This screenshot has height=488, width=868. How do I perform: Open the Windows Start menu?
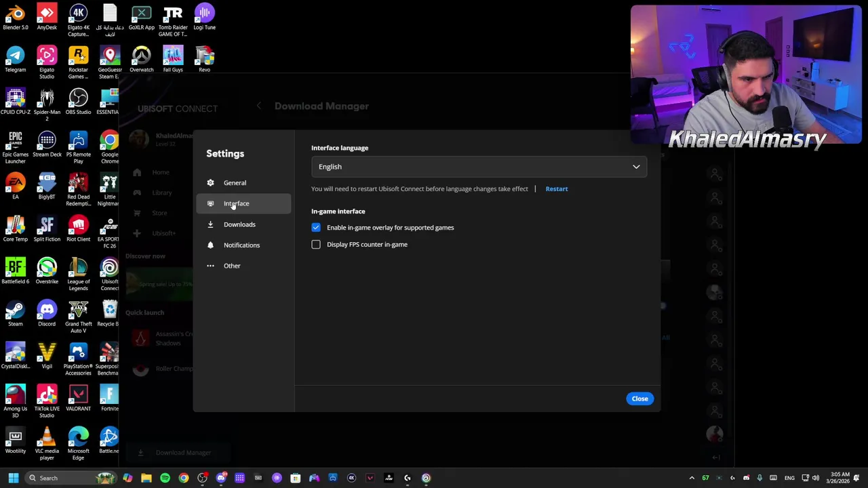pyautogui.click(x=13, y=478)
